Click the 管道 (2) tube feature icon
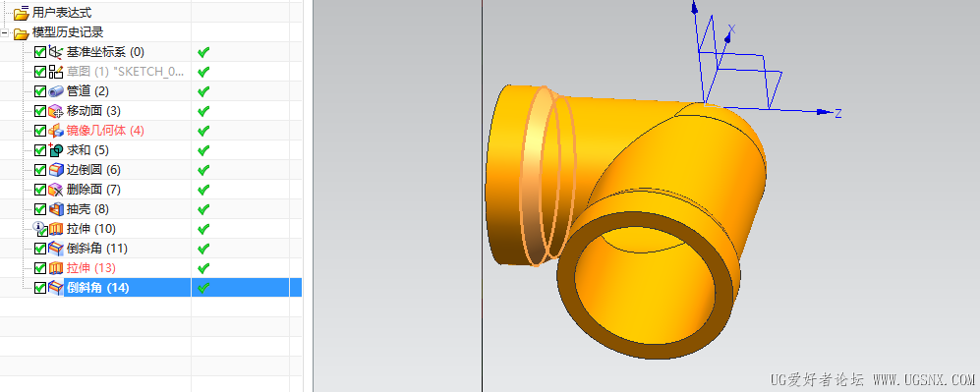 56,91
